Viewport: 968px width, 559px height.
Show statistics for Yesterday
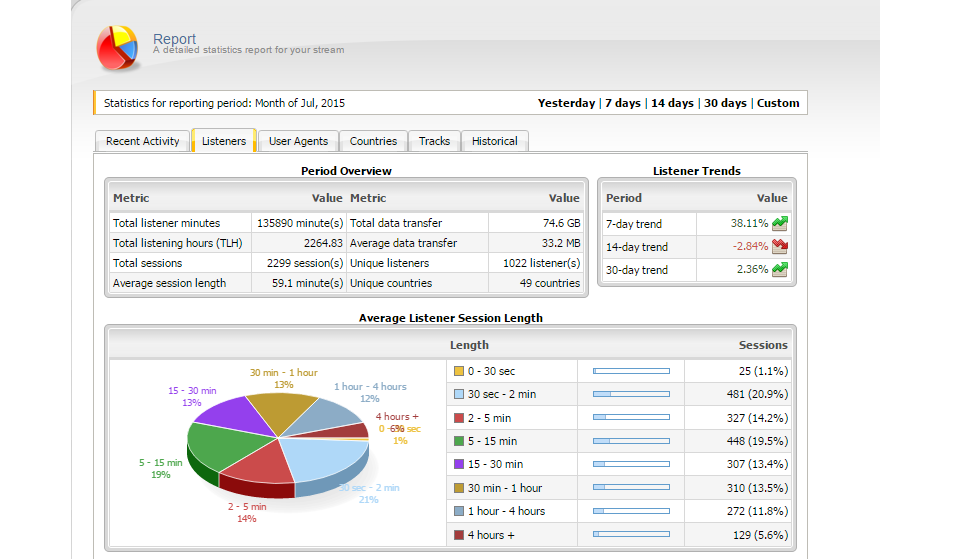(x=566, y=103)
